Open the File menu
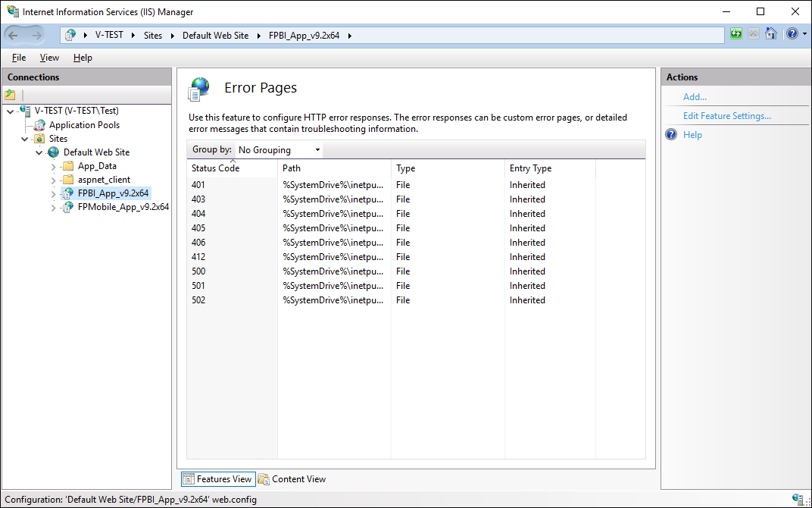Viewport: 812px width, 508px height. click(19, 58)
